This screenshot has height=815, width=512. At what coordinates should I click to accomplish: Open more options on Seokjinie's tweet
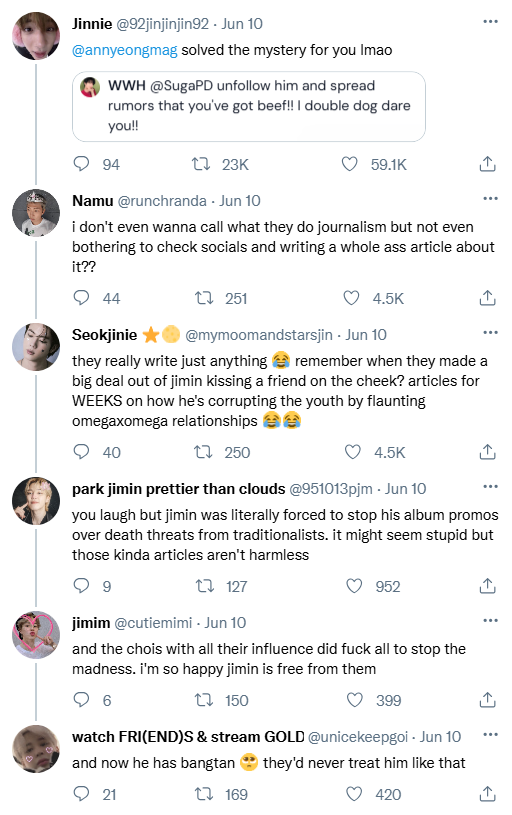490,333
